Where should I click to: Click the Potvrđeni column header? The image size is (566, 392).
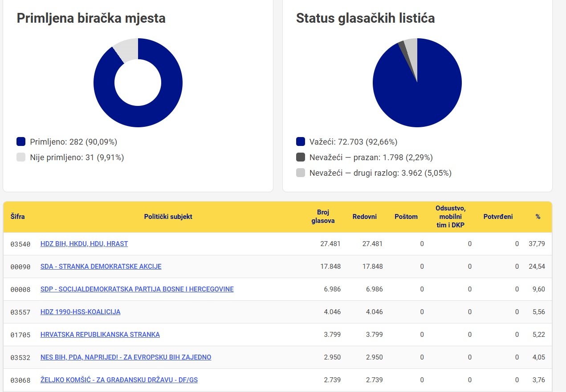(x=498, y=217)
